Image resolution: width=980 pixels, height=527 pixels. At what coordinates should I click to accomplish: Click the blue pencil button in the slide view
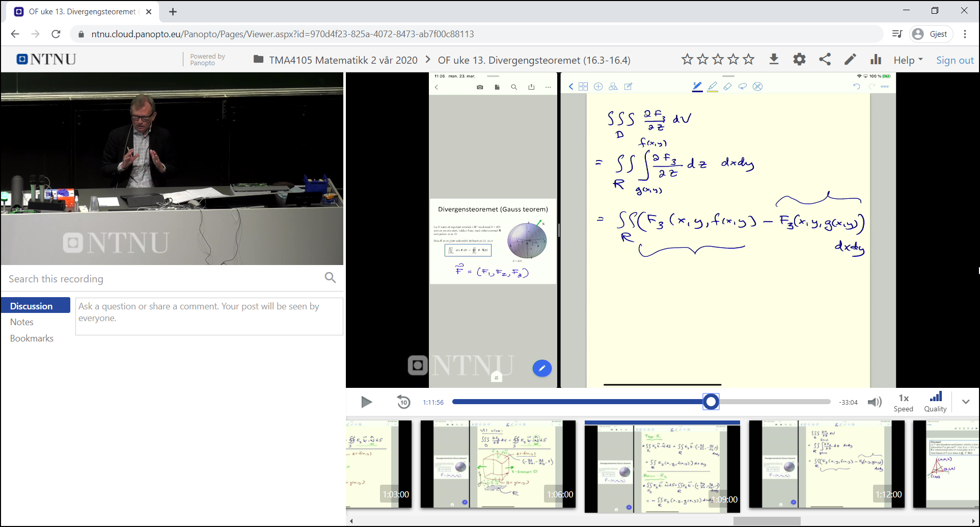542,368
